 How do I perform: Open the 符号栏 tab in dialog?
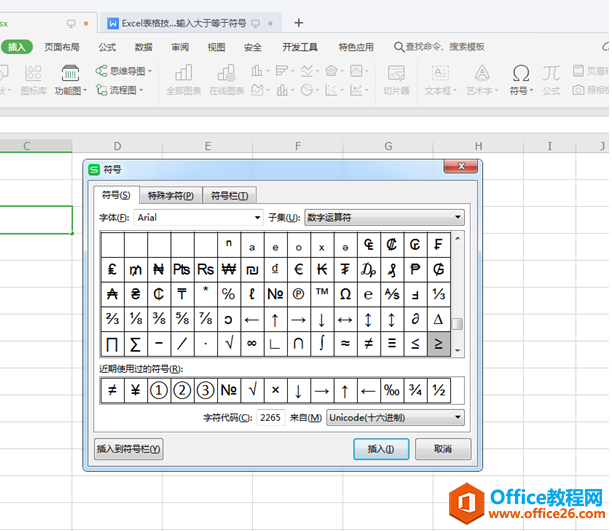pyautogui.click(x=229, y=196)
